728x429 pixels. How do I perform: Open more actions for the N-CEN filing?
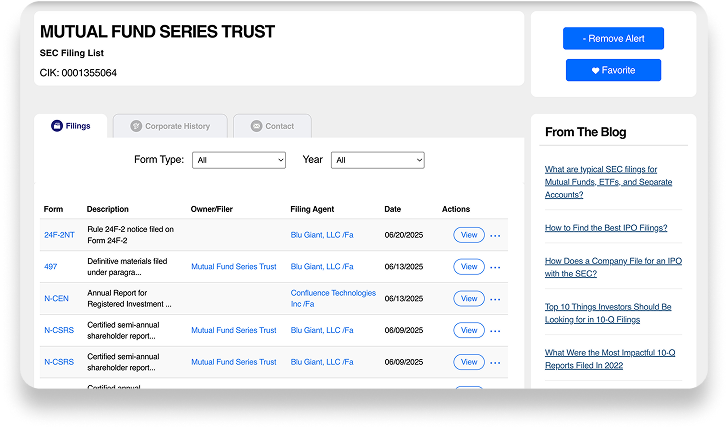495,299
